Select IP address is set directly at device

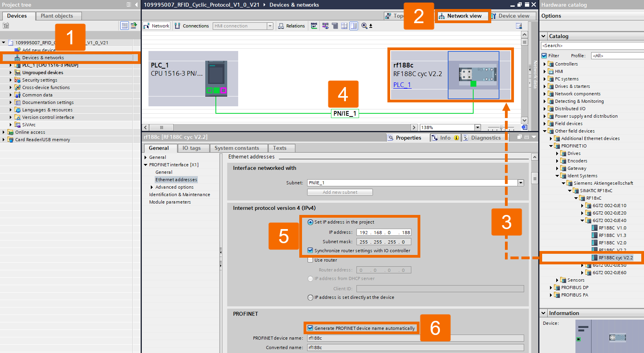310,297
